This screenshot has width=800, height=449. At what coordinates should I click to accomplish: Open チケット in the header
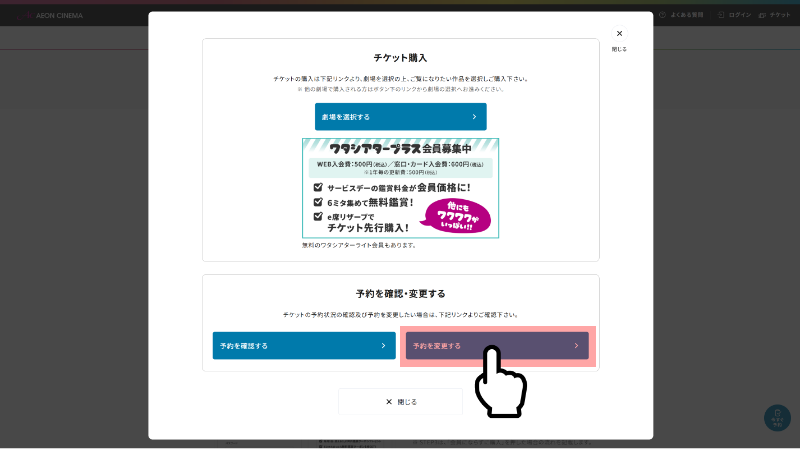(x=774, y=15)
